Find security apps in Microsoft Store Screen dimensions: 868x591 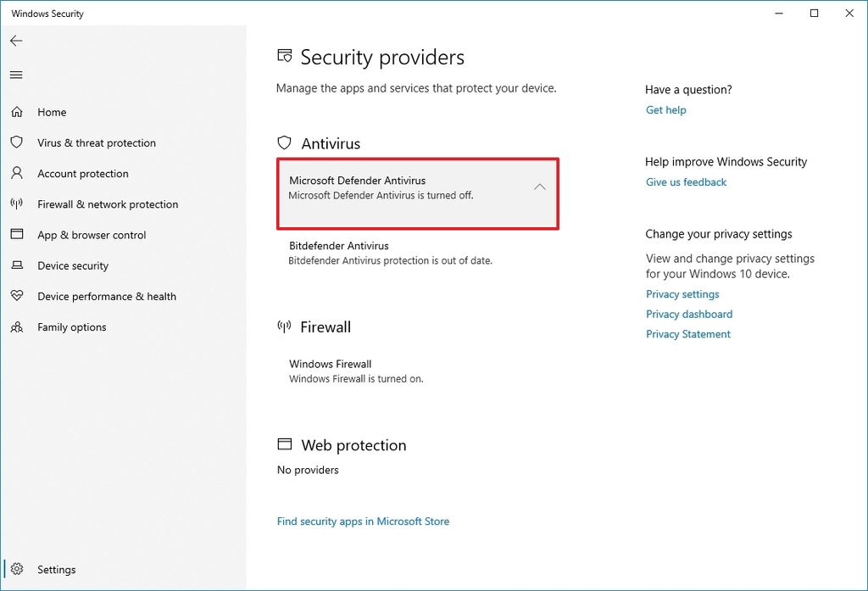363,521
